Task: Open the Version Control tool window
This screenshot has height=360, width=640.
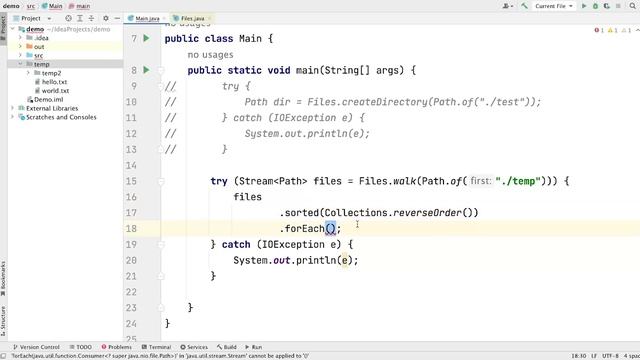Action: pyautogui.click(x=36, y=347)
